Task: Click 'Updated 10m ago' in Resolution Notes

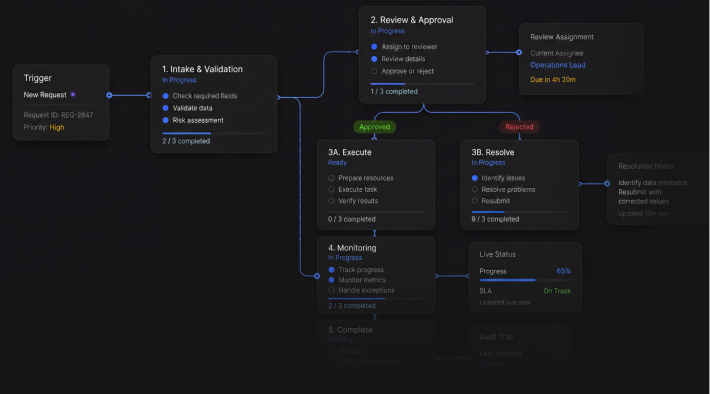Action: (643, 213)
